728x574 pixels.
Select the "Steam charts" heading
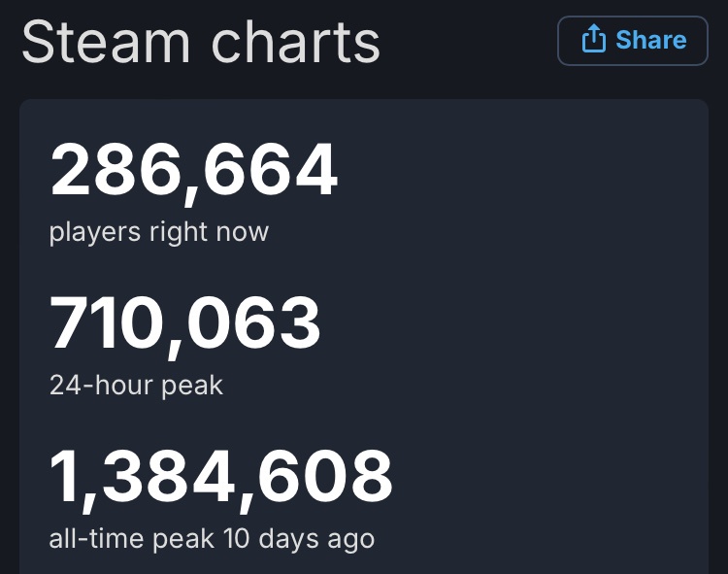(x=201, y=43)
